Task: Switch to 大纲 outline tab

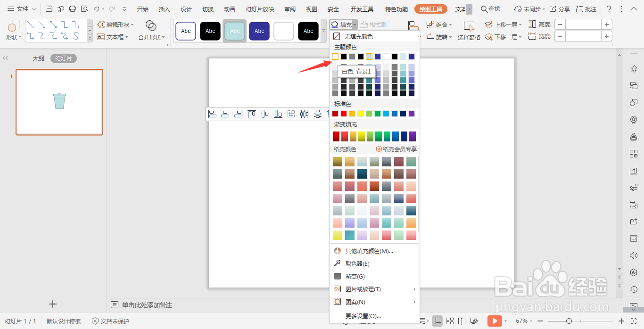Action: [38, 58]
